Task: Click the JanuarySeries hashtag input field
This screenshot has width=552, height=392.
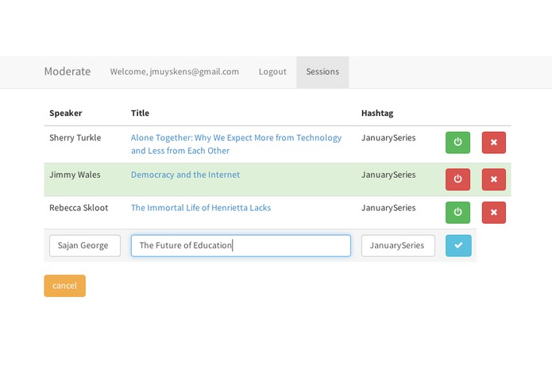Action: click(398, 245)
